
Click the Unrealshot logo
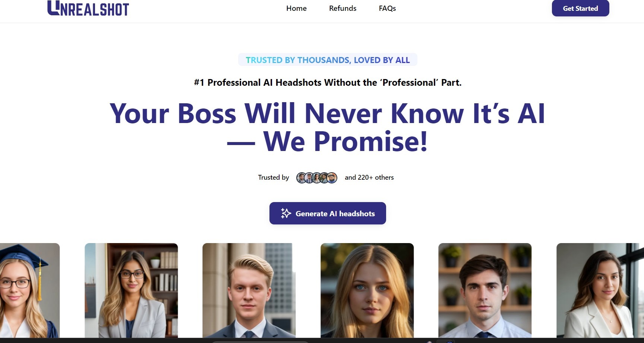coord(88,8)
